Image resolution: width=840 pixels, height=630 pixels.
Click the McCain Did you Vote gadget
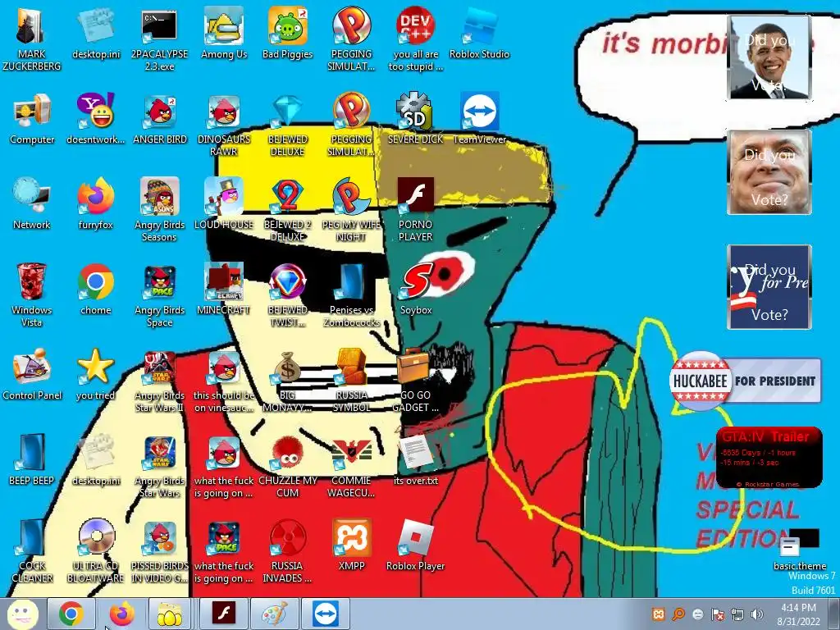769,172
